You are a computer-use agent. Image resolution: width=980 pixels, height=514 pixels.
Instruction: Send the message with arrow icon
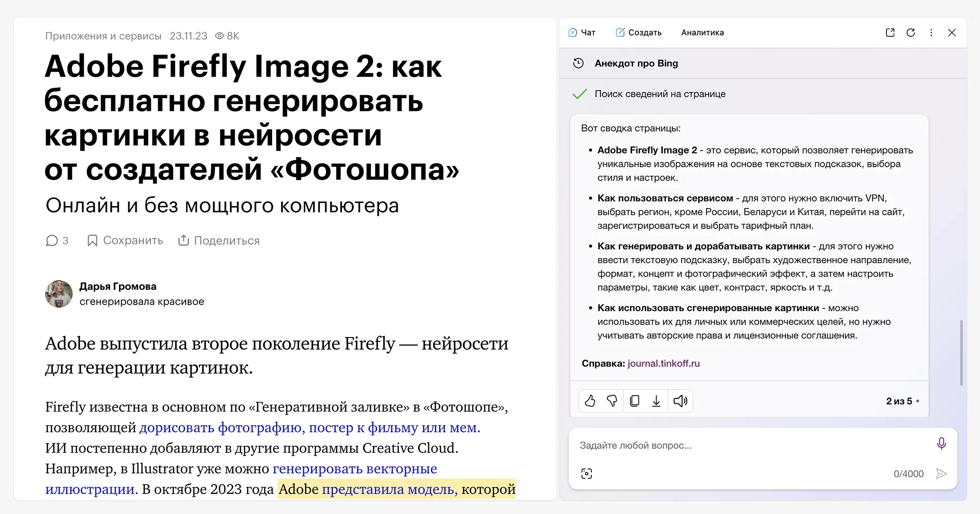pyautogui.click(x=941, y=473)
